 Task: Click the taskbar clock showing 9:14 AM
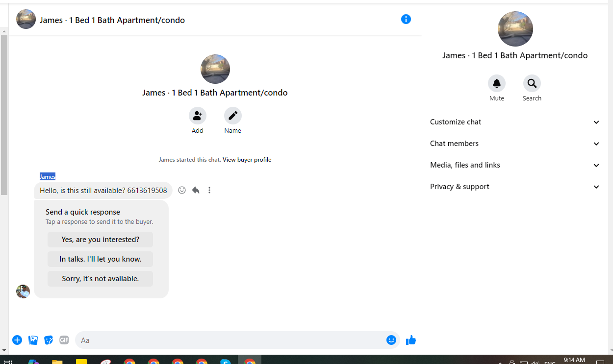(x=574, y=360)
